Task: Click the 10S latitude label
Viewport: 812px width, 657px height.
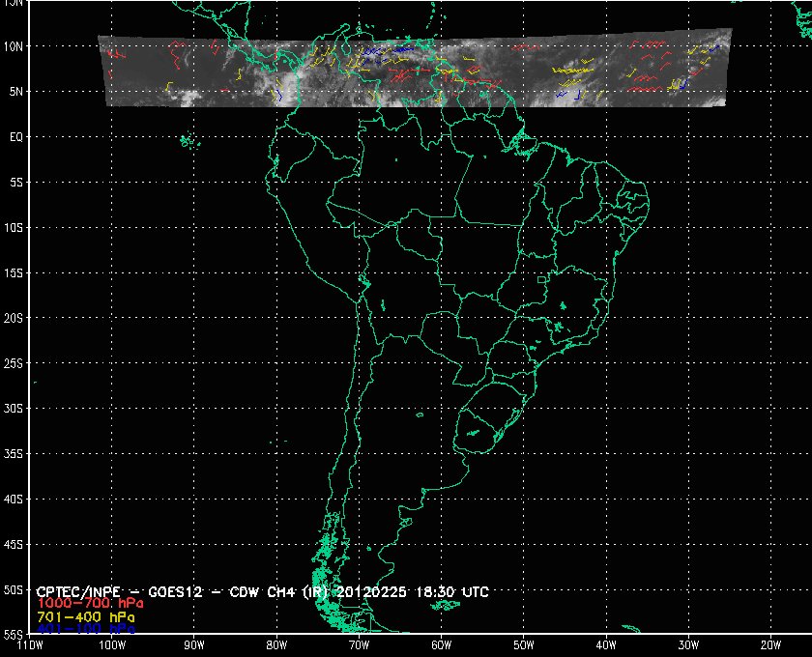Action: click(14, 228)
